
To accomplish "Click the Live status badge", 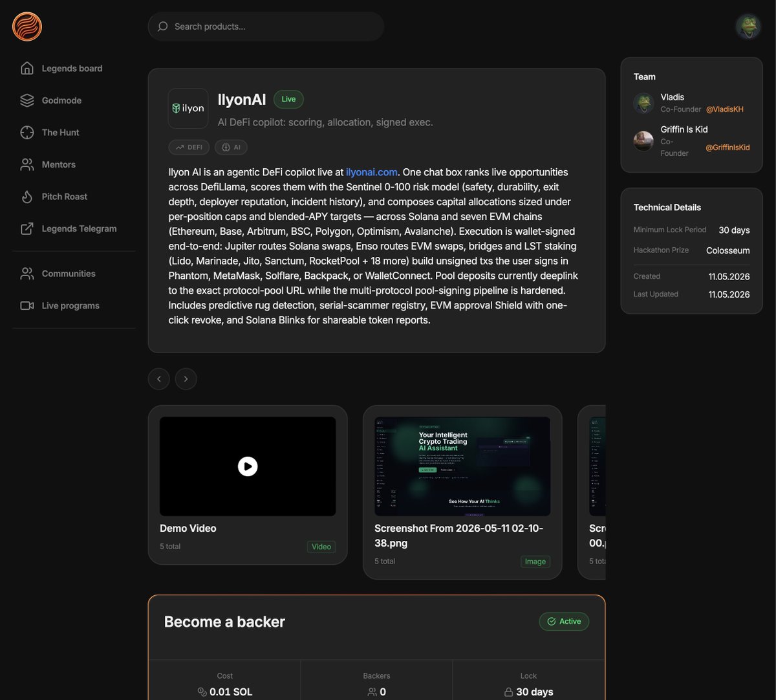I will [x=288, y=99].
